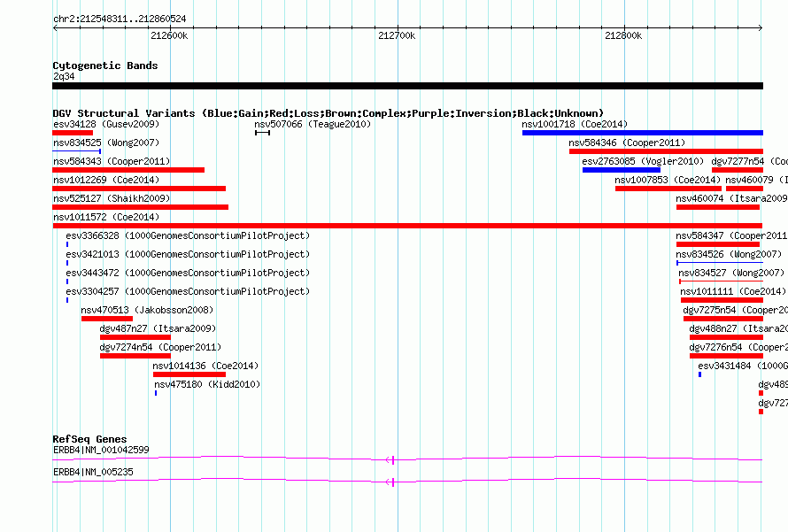Click the red bar under nsv1014136
Screen dimensions: 788x532
[x=189, y=374]
